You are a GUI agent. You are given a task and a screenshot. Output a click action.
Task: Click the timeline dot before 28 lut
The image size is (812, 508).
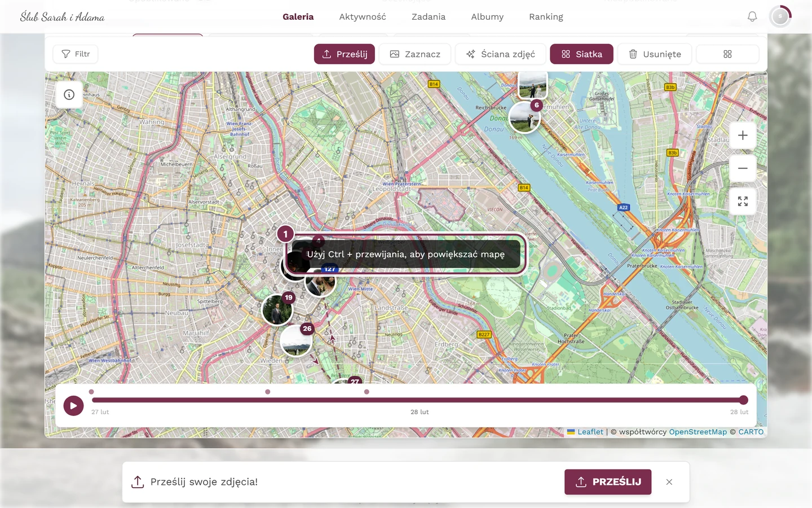coord(367,392)
